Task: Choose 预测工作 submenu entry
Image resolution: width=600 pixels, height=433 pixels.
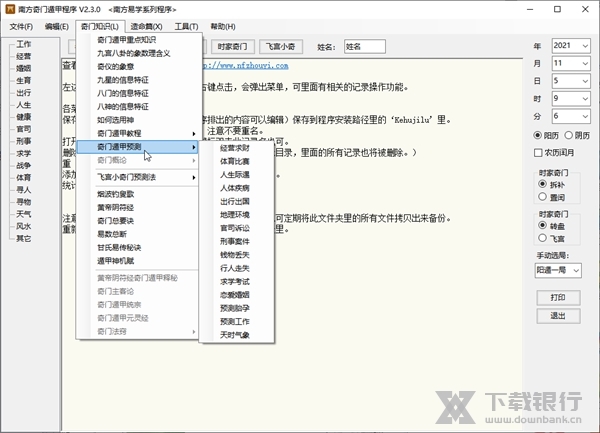Action: click(237, 322)
